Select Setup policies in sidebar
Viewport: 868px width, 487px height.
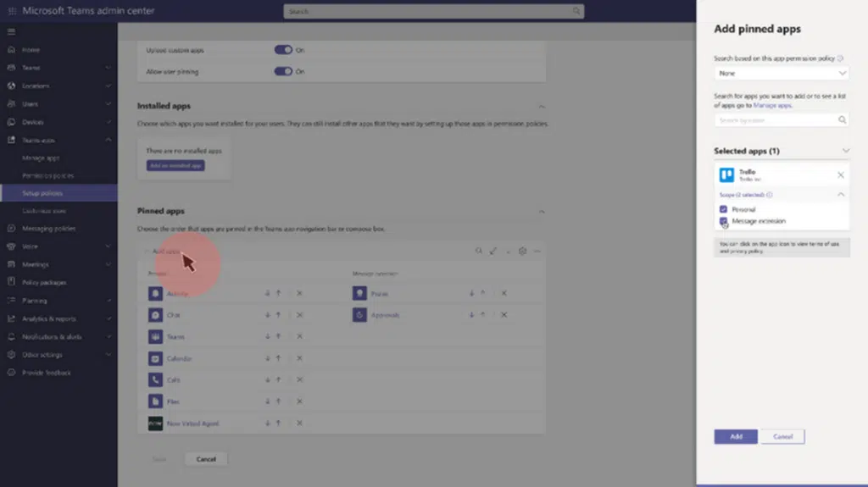point(42,193)
